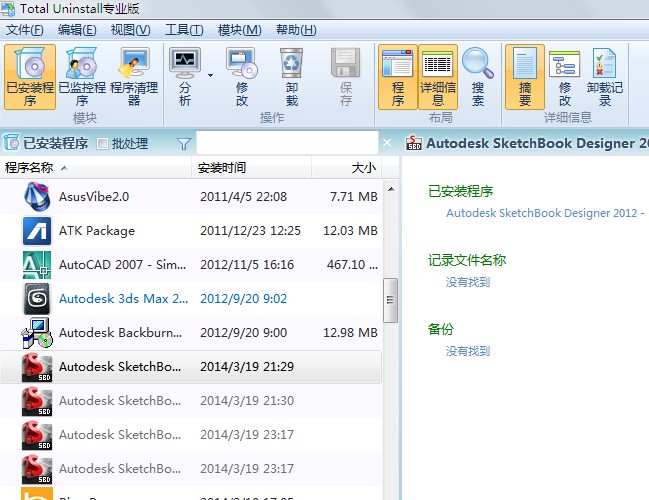Sort by 程序名称 column header
This screenshot has width=649, height=500.
pos(96,168)
